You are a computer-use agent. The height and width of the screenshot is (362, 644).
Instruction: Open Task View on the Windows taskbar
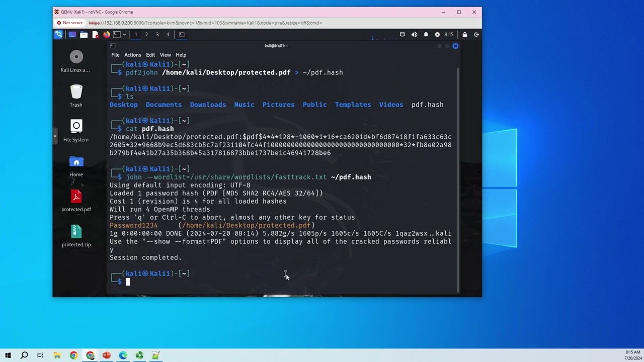coord(40,355)
